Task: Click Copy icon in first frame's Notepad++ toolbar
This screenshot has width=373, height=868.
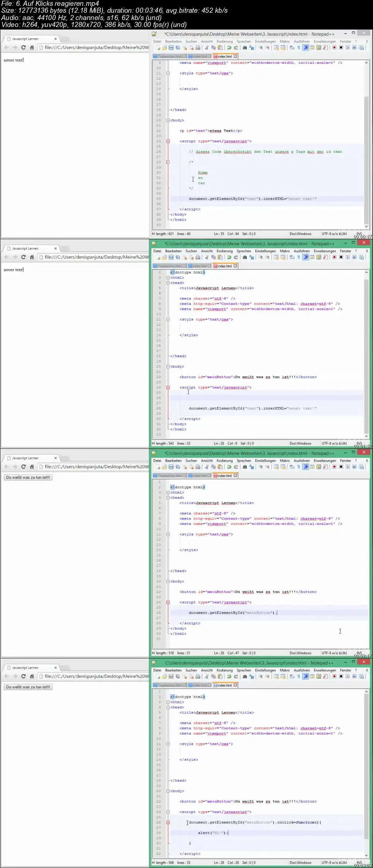Action: tap(213, 48)
